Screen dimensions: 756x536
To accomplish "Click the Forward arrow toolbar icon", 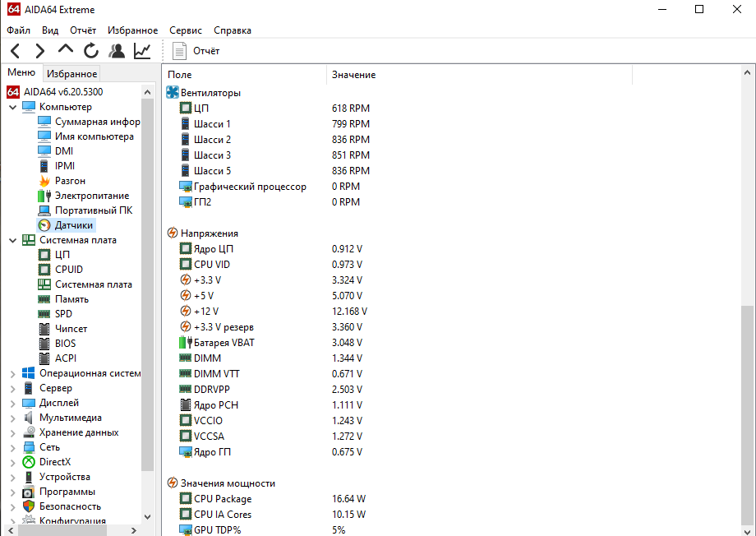I will point(40,51).
